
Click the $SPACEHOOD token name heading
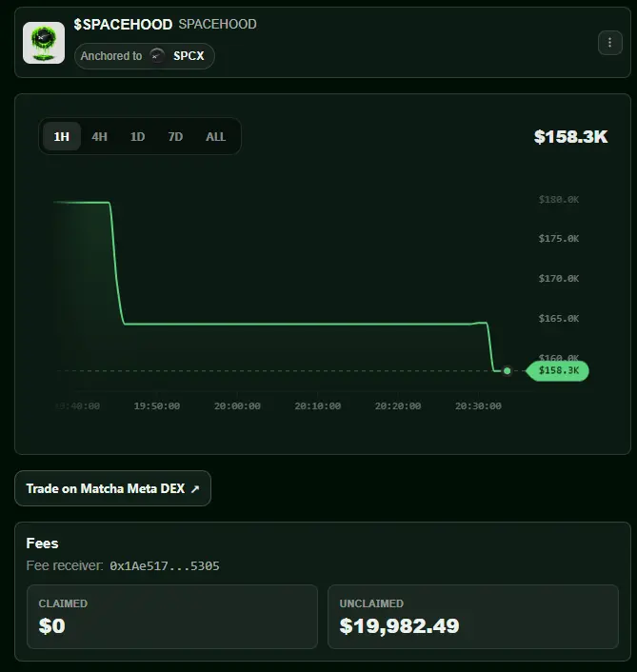click(123, 25)
